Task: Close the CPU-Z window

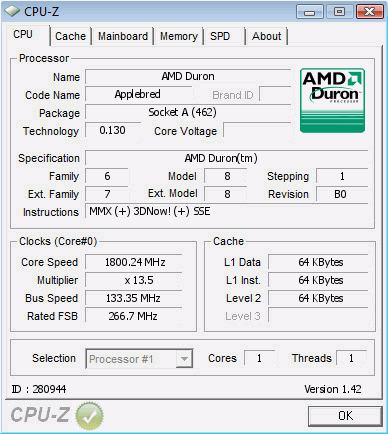Action: (x=369, y=12)
